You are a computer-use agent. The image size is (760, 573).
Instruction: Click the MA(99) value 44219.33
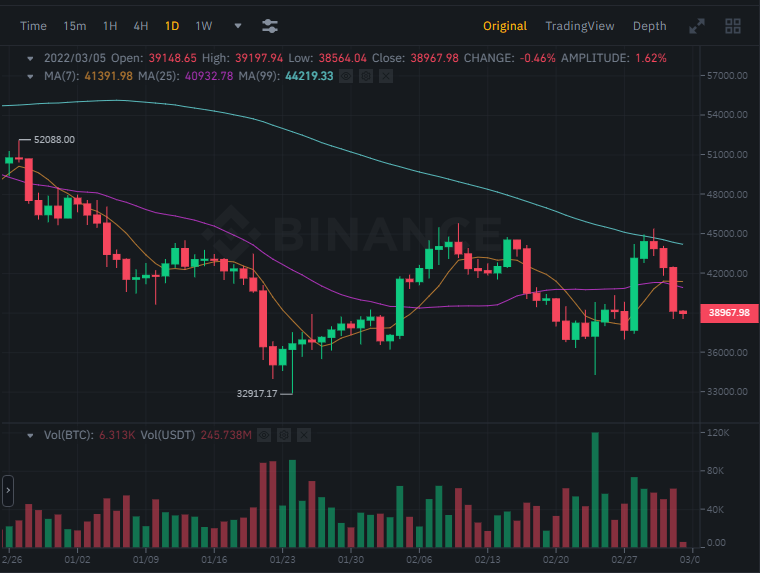309,76
